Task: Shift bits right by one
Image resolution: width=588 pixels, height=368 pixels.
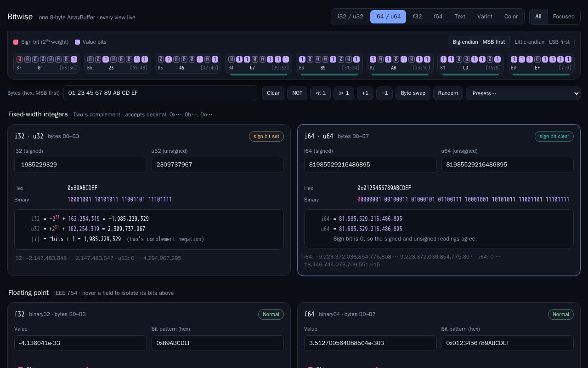Action: (x=344, y=93)
